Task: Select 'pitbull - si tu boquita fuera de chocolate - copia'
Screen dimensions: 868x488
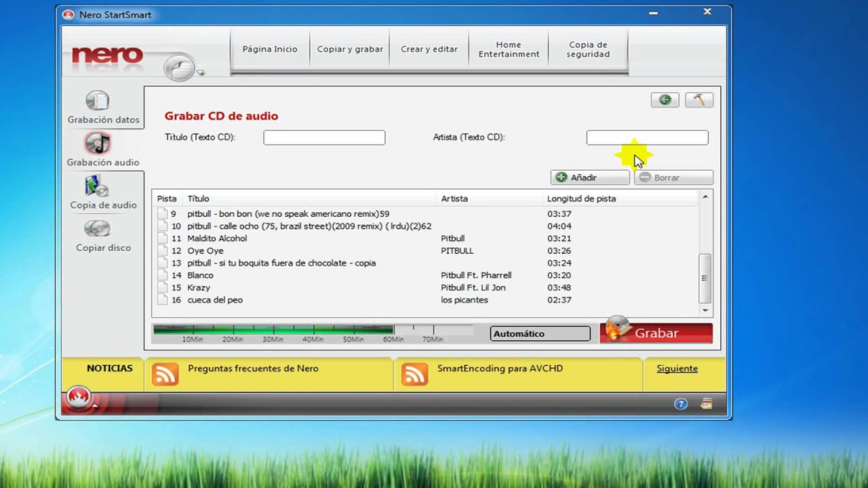Action: (x=281, y=263)
